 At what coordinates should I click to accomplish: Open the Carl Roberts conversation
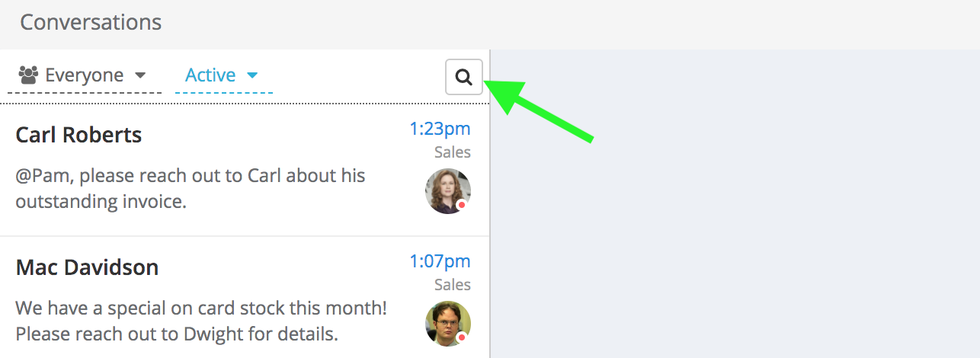78,136
